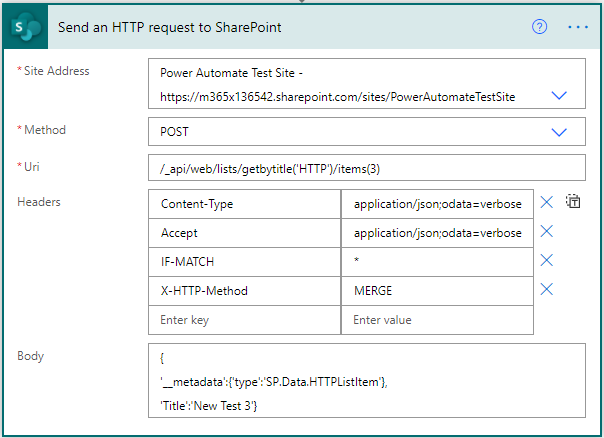The image size is (604, 438).
Task: Open the three-dot action menu
Action: 578,27
